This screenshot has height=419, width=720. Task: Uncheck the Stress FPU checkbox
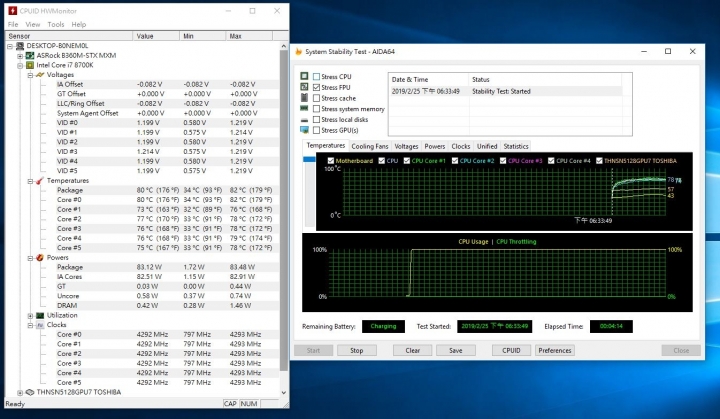coord(316,87)
